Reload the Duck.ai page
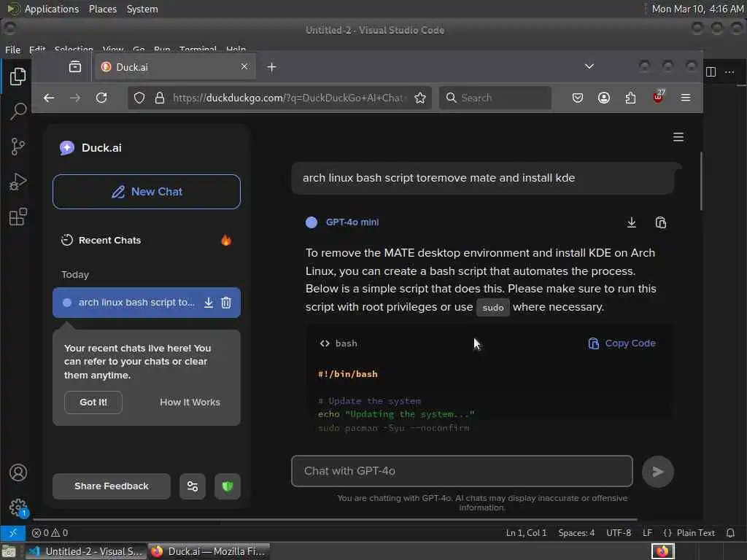 pos(101,98)
